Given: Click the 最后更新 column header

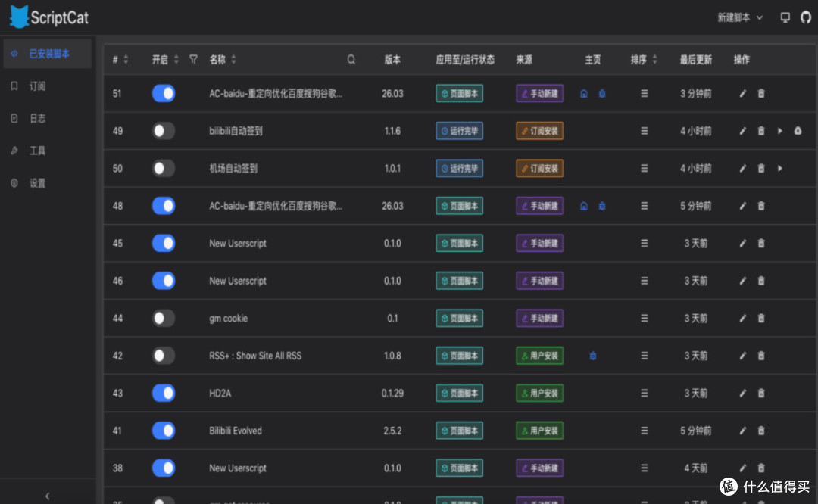Looking at the screenshot, I should coord(695,60).
